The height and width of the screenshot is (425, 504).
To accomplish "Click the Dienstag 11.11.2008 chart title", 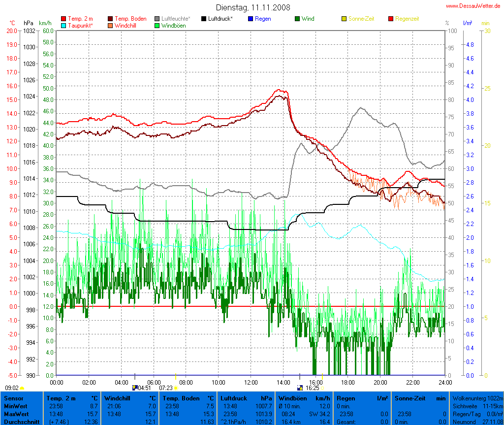I will click(x=253, y=7).
